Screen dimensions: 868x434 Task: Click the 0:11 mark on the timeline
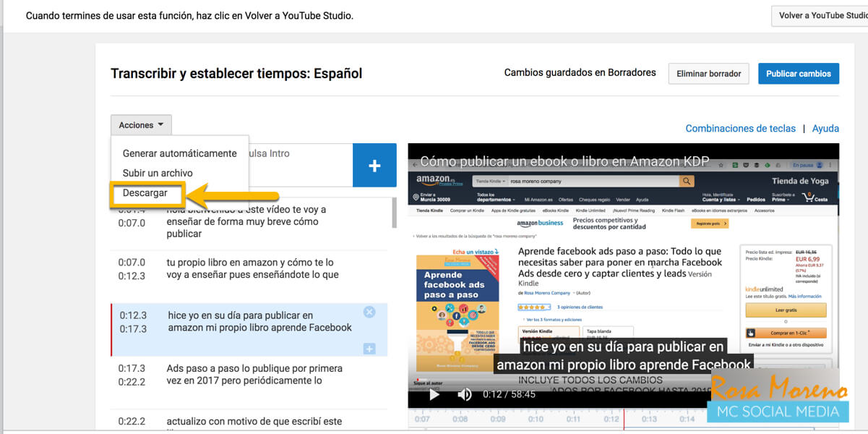[x=573, y=419]
